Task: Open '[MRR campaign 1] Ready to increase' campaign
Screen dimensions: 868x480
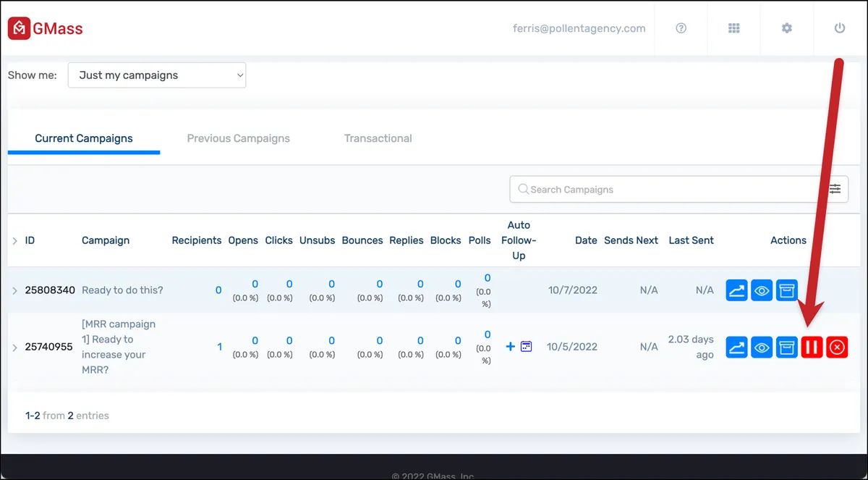Action: [x=119, y=347]
